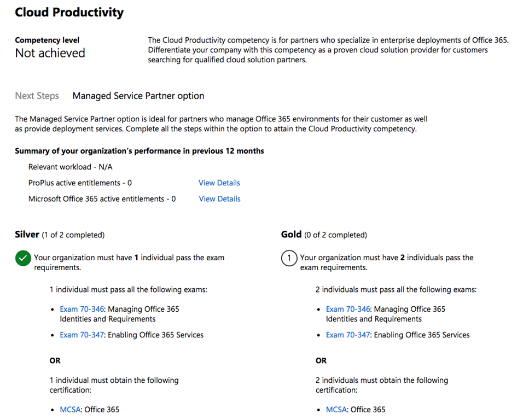Click the Relevant workload - N/A line
Viewport: 523px width, 420px height.
[71, 167]
